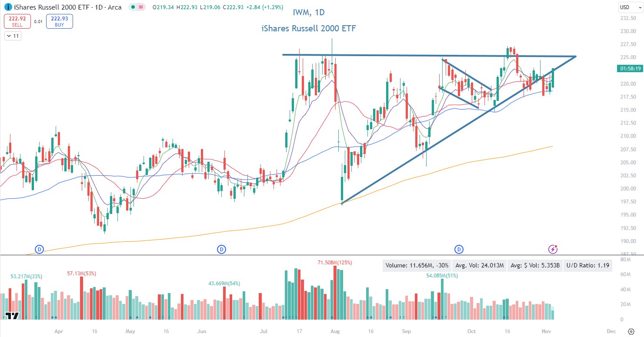Click the 54.085M(51%) volume label
This screenshot has width=644, height=337.
442,276
